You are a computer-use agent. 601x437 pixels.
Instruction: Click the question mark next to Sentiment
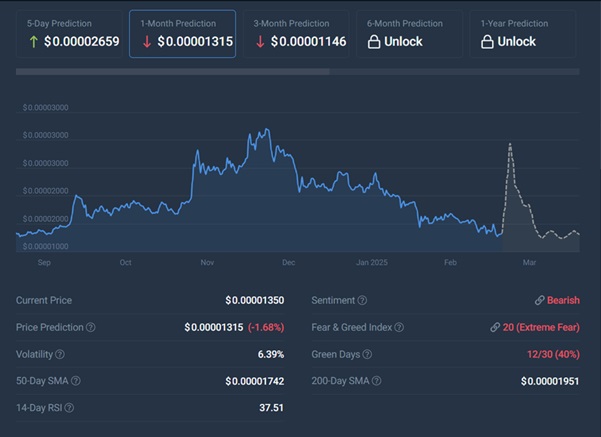tap(362, 300)
